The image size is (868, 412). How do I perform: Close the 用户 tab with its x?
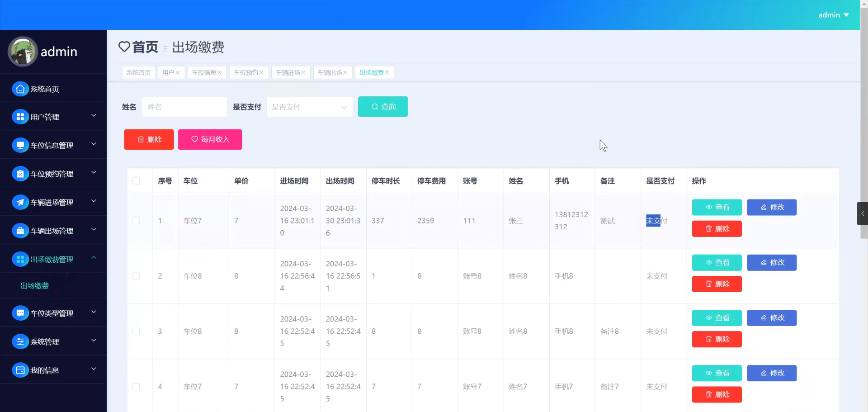point(178,73)
